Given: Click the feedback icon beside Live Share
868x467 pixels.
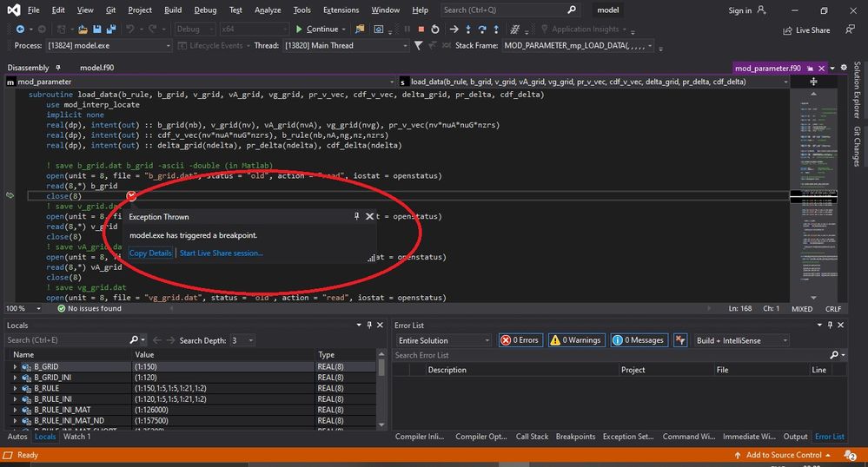Looking at the screenshot, I should (850, 30).
